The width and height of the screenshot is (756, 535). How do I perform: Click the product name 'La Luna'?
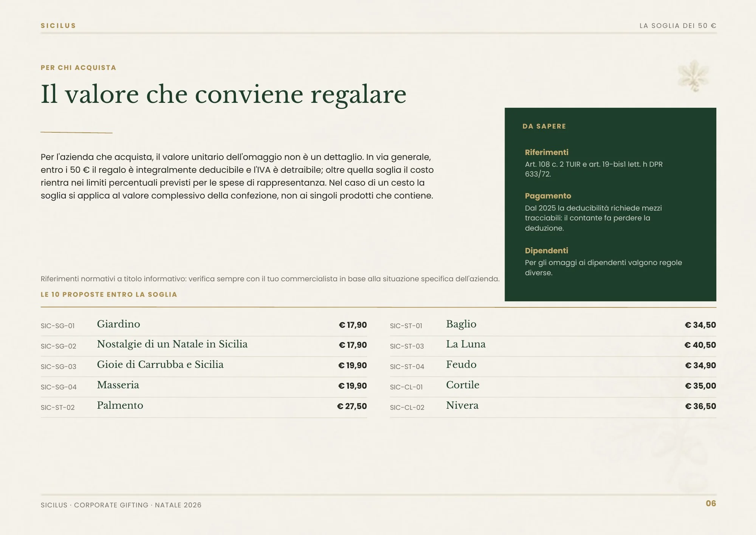pyautogui.click(x=466, y=344)
